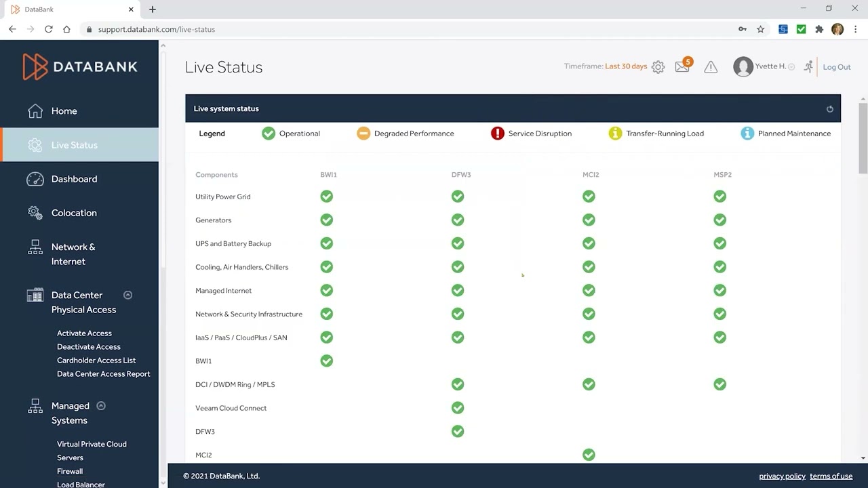Click the Service Disruption legend icon

tap(498, 134)
